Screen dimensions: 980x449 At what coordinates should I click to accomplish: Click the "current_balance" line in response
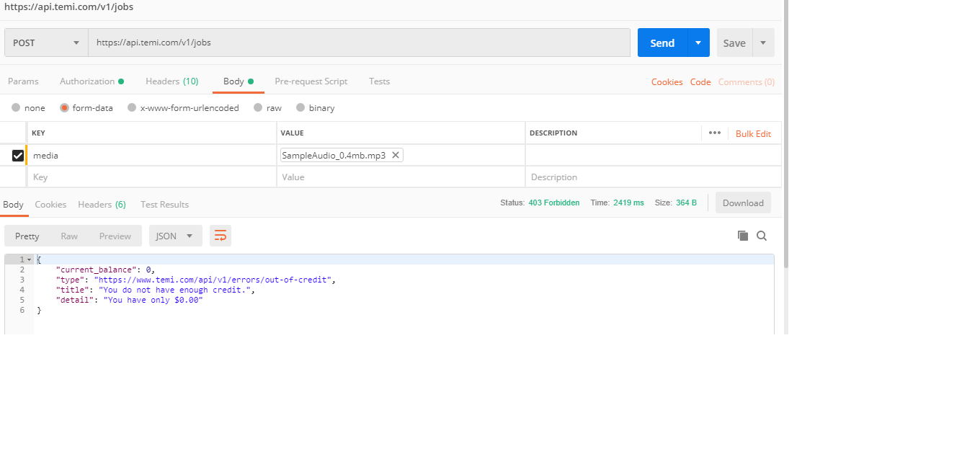(105, 270)
